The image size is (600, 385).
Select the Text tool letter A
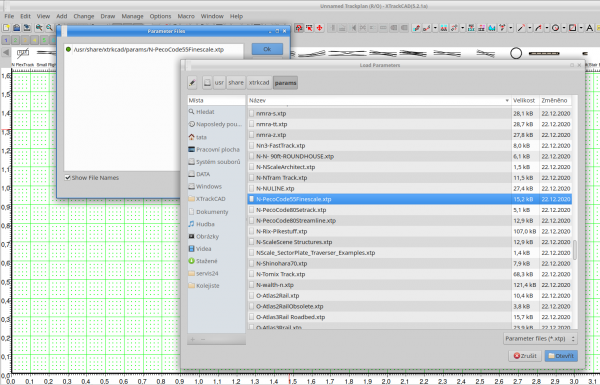pos(589,28)
